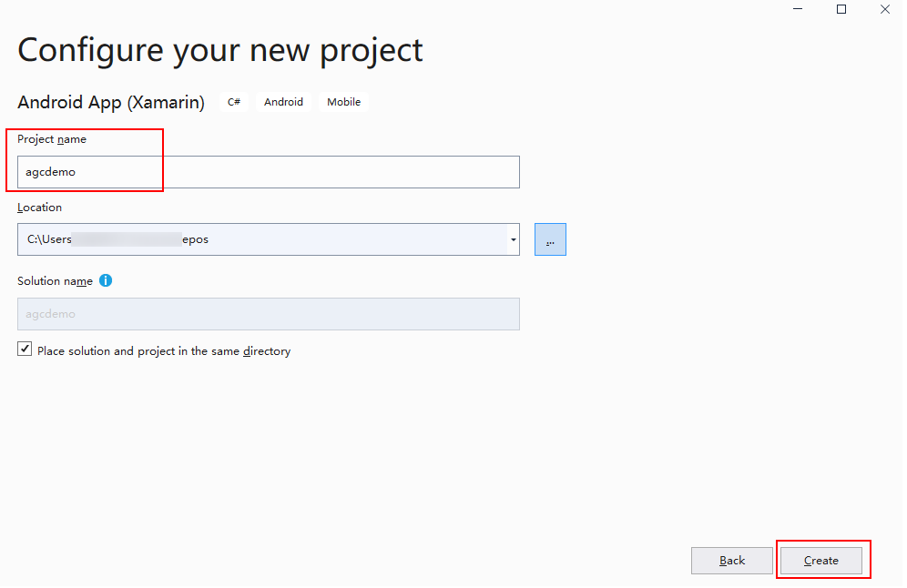This screenshot has height=588, width=907.
Task: Minimize the project configuration window
Action: [798, 9]
